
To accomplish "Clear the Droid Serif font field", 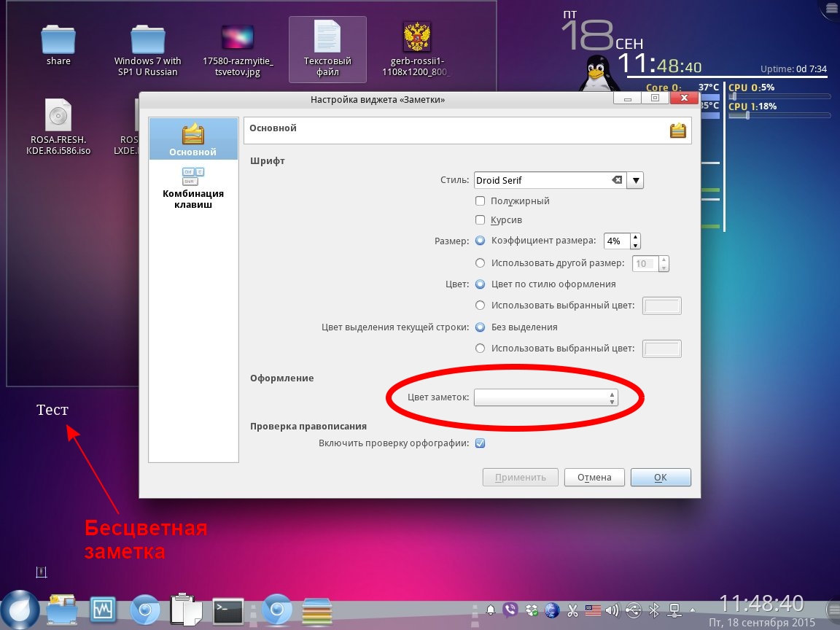I will 617,180.
